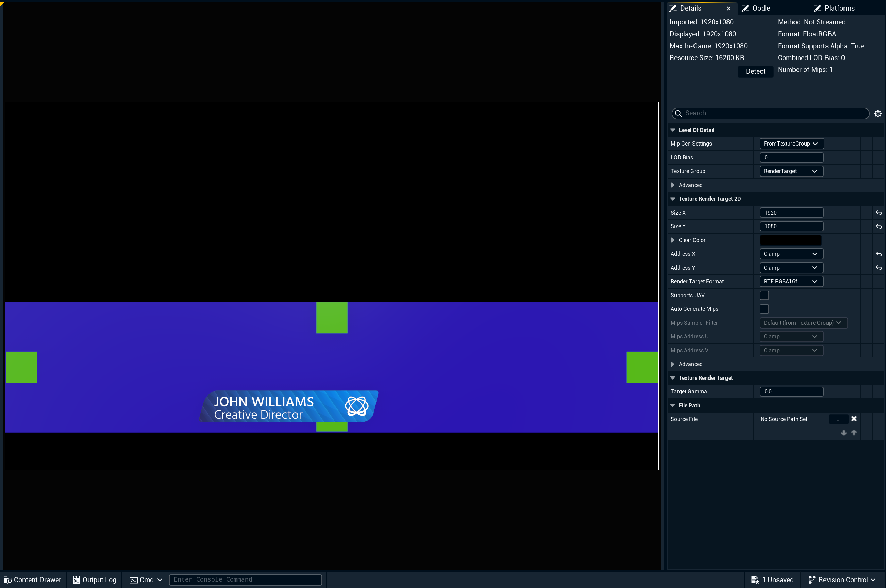Open Mip Gen Settings dropdown
886x588 pixels.
pyautogui.click(x=791, y=144)
